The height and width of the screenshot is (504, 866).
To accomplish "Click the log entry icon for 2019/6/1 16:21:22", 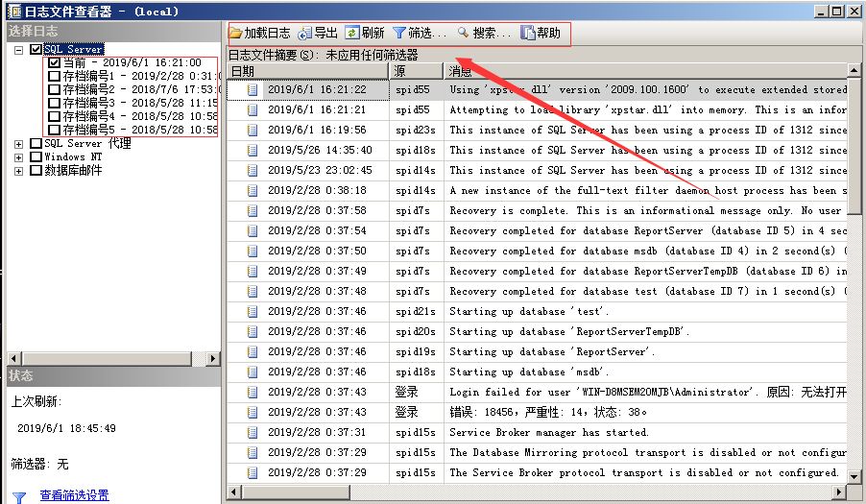I will [x=253, y=89].
